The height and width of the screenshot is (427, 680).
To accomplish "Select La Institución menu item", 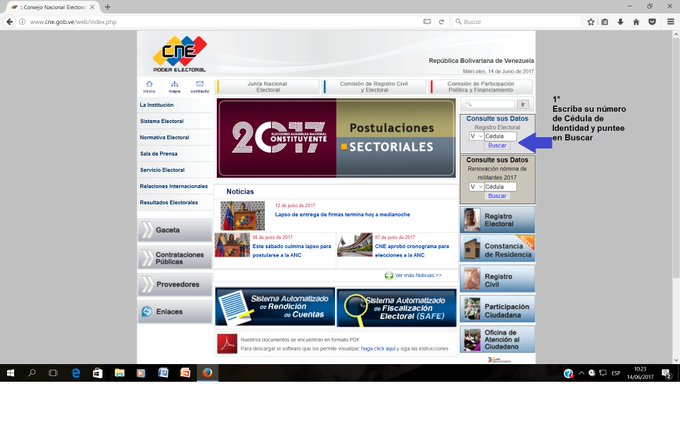I will tap(157, 105).
